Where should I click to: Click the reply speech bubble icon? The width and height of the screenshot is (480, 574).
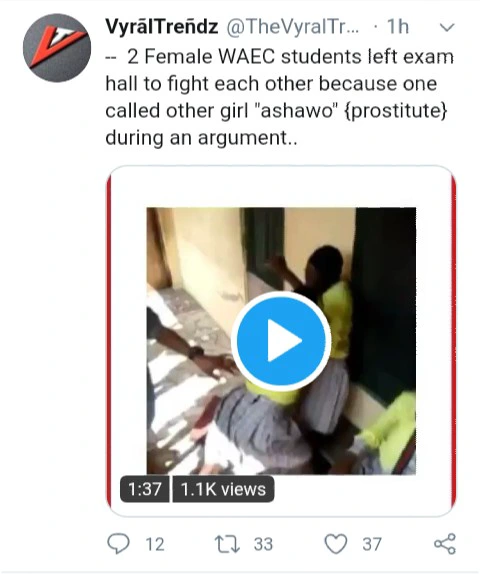118,543
